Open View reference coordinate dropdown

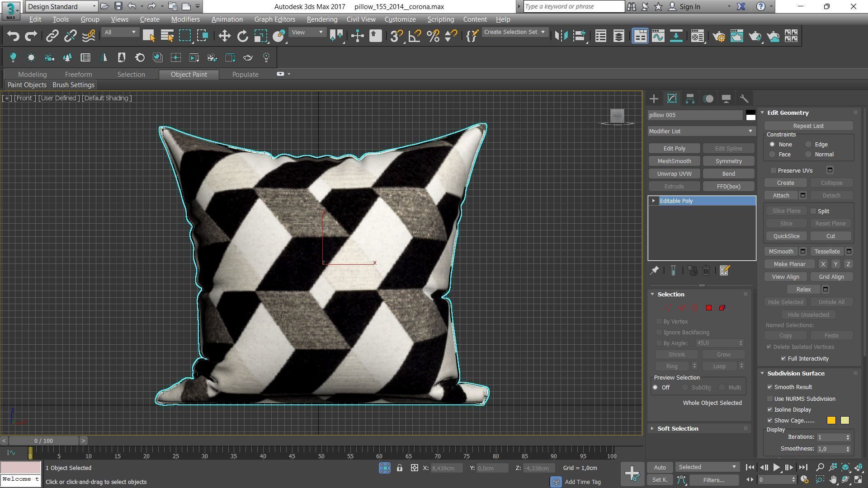tap(307, 32)
